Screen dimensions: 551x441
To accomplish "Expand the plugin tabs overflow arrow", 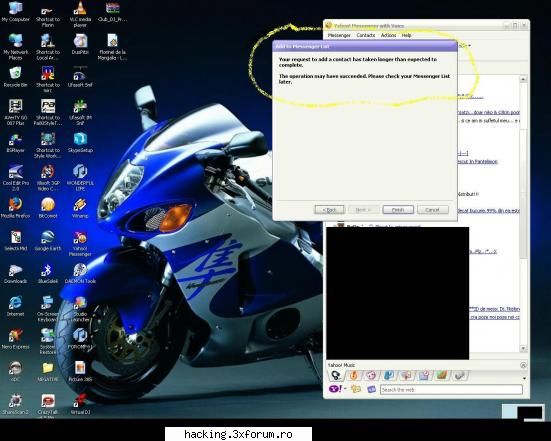I will coord(524,378).
